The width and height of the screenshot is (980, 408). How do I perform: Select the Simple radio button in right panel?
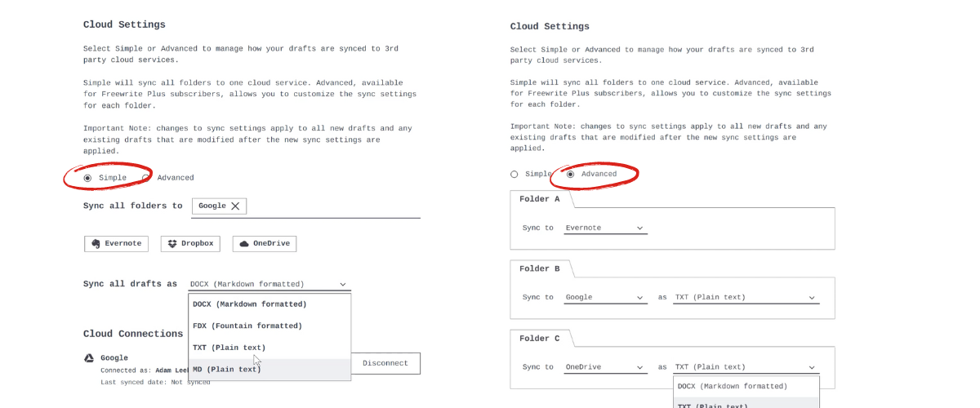(x=514, y=174)
